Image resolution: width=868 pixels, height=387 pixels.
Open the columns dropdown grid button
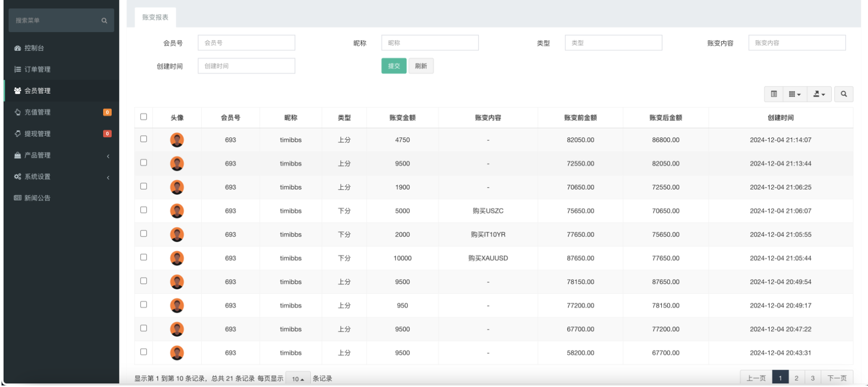point(794,94)
